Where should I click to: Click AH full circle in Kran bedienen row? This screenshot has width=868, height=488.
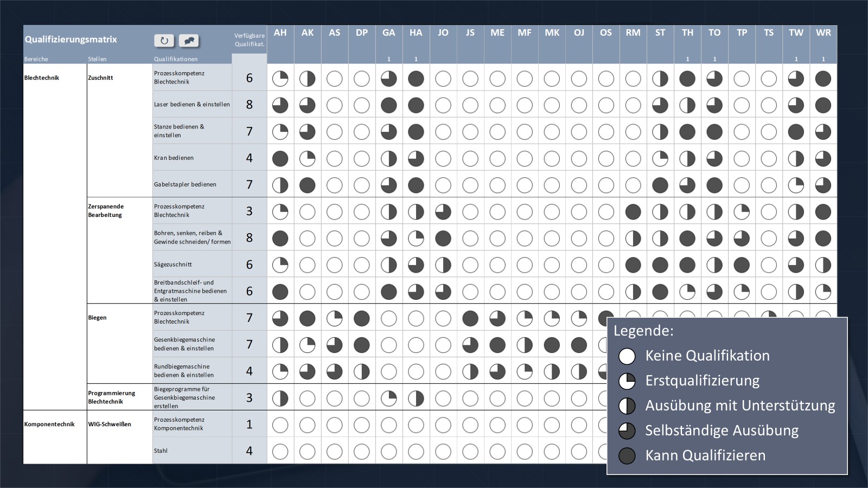pyautogui.click(x=280, y=158)
